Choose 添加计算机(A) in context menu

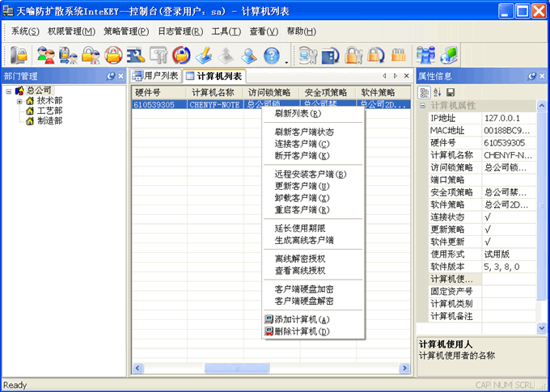tap(313, 320)
